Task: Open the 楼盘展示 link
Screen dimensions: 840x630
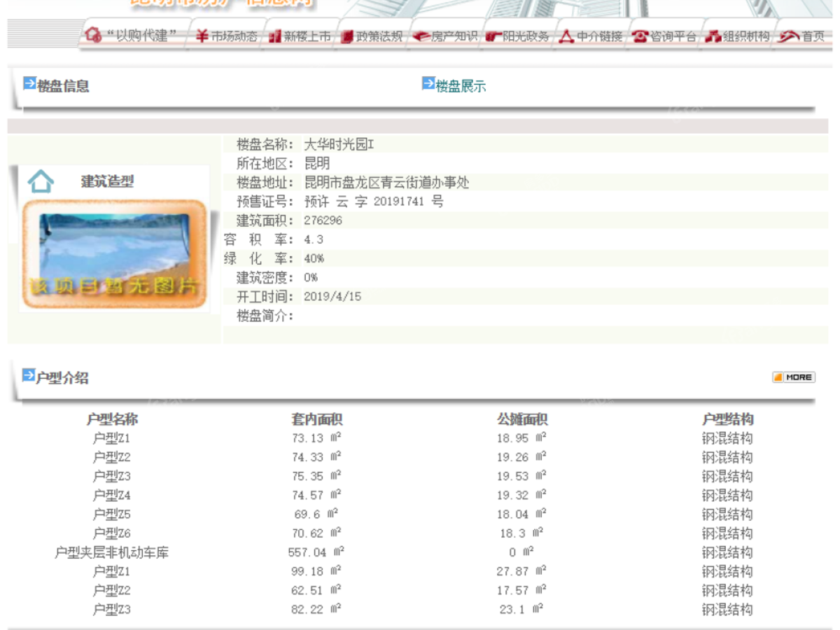Action: 461,87
